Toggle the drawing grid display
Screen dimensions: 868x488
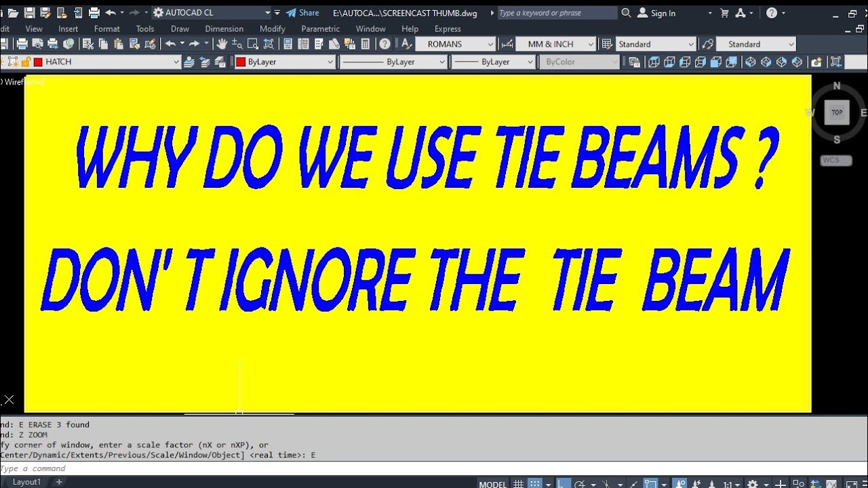(x=519, y=484)
